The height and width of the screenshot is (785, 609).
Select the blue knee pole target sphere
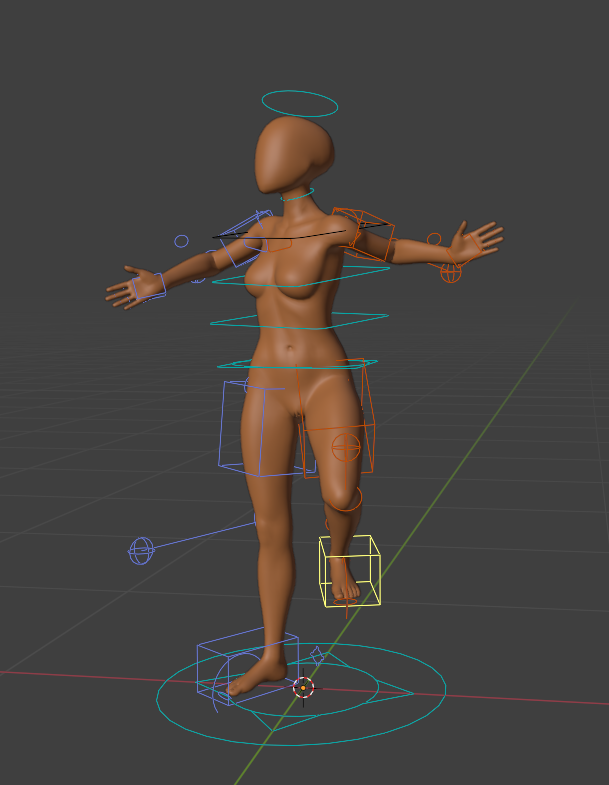click(142, 551)
